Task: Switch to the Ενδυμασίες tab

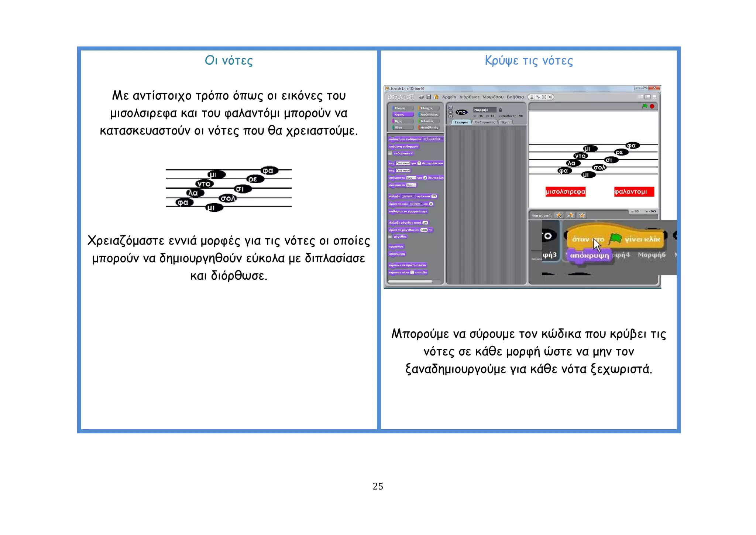Action: (485, 122)
